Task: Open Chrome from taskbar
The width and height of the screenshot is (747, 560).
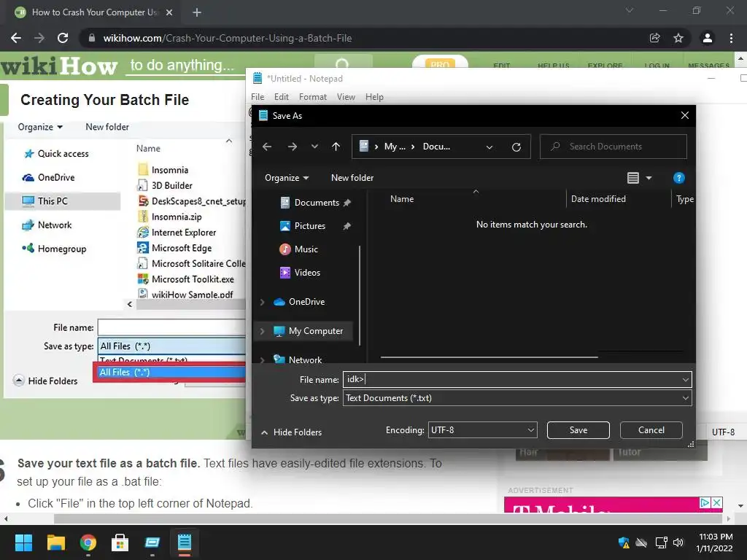Action: pos(88,542)
